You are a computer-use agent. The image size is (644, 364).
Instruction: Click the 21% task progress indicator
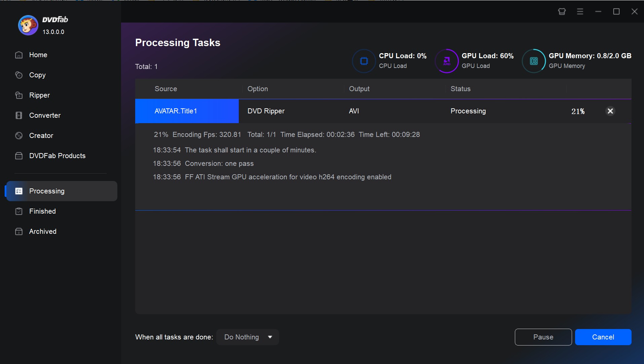pos(578,111)
